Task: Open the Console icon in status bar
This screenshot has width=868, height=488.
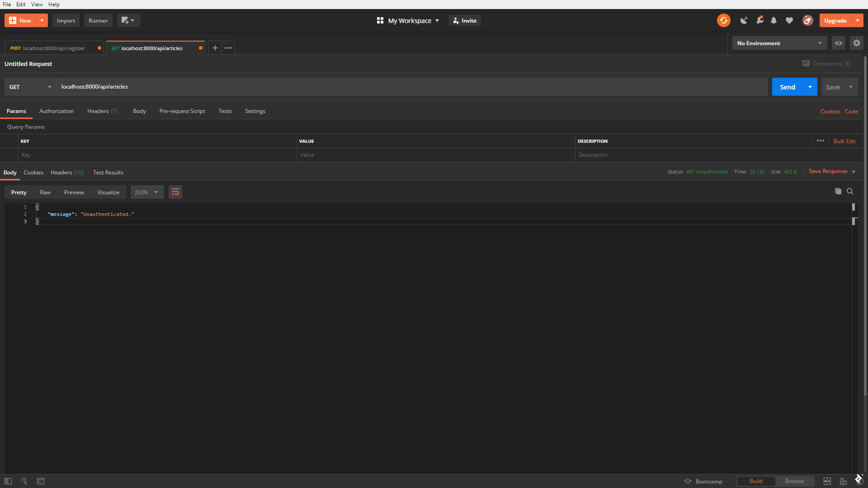Action: tap(41, 481)
